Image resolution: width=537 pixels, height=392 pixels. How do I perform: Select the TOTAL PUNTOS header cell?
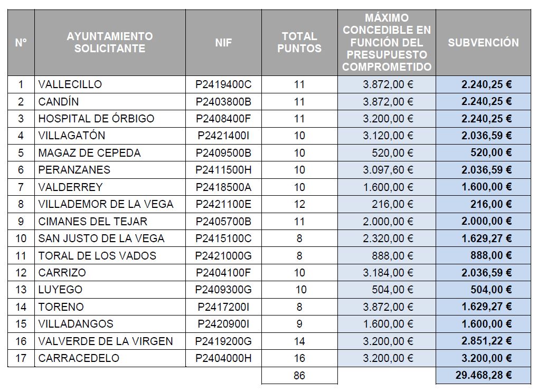[x=299, y=42]
